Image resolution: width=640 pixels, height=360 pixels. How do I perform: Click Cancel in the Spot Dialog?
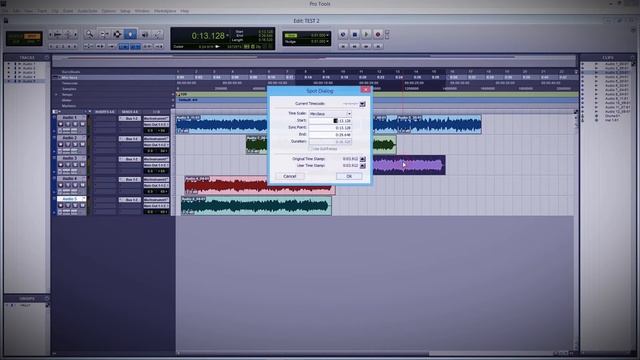tap(289, 176)
